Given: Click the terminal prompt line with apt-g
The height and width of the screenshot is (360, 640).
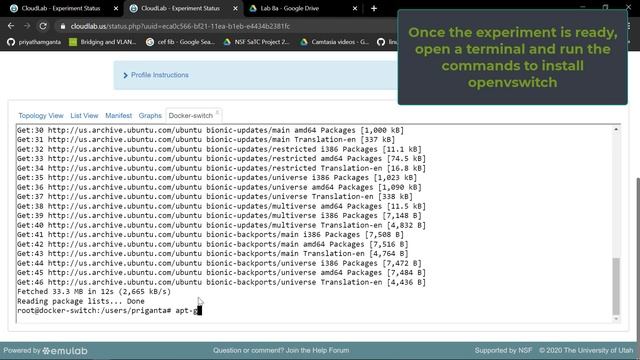Looking at the screenshot, I should pyautogui.click(x=109, y=311).
